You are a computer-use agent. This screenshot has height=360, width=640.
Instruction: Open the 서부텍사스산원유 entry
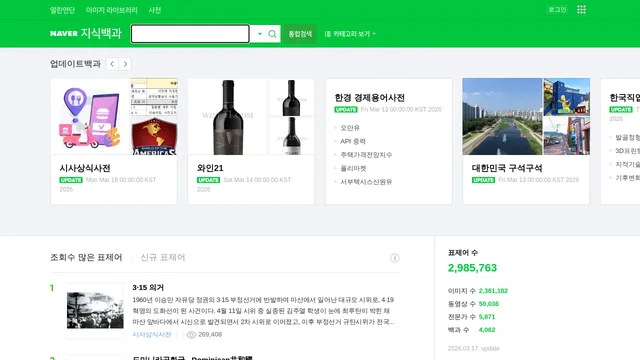pos(366,182)
